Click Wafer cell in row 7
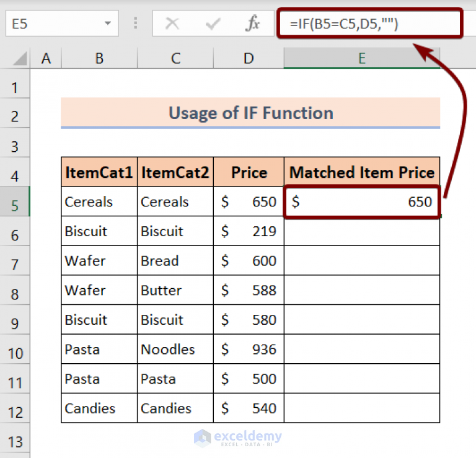476x458 pixels. point(99,261)
